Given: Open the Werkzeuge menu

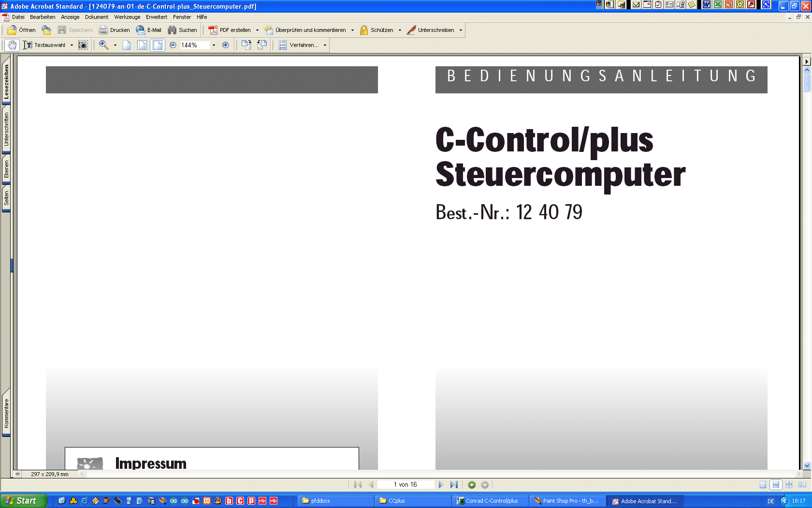Looking at the screenshot, I should click(127, 17).
